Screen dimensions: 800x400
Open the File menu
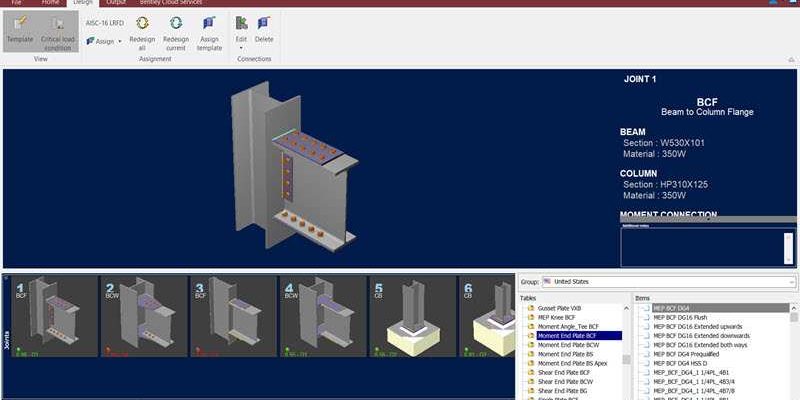click(16, 3)
